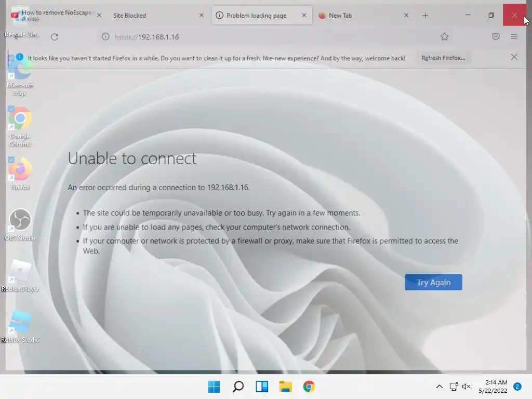Close the New Tab tab

pos(406,15)
